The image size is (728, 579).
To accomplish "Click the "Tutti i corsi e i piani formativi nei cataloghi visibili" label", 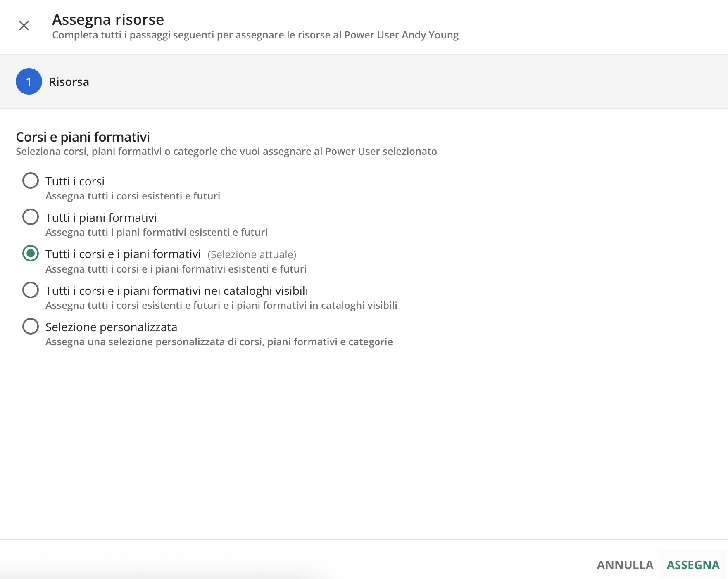I will point(176,291).
